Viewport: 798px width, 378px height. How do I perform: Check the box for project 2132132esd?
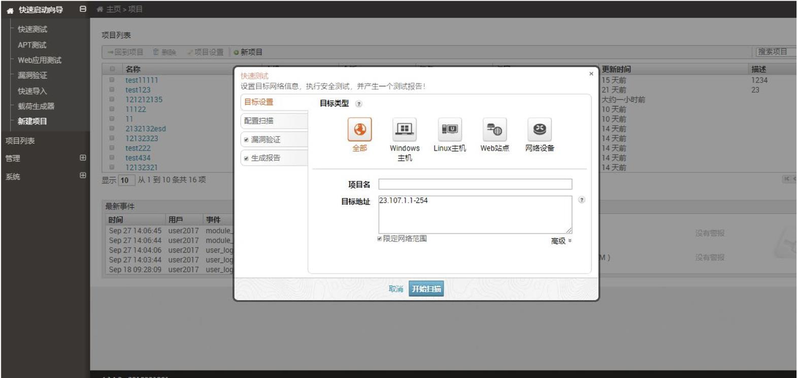tap(112, 129)
